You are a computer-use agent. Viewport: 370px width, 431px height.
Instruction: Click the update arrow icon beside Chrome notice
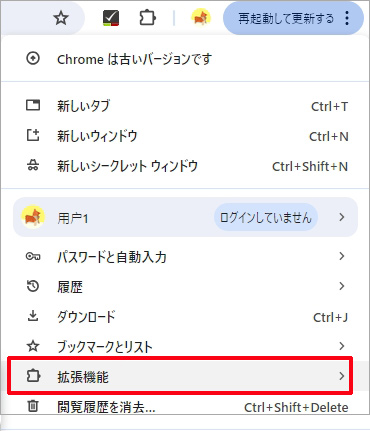33,59
